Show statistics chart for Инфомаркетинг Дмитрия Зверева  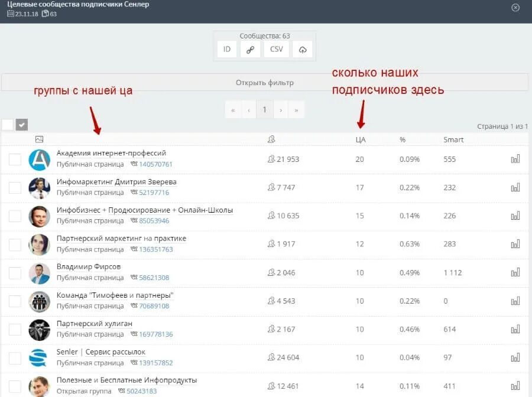(x=515, y=187)
